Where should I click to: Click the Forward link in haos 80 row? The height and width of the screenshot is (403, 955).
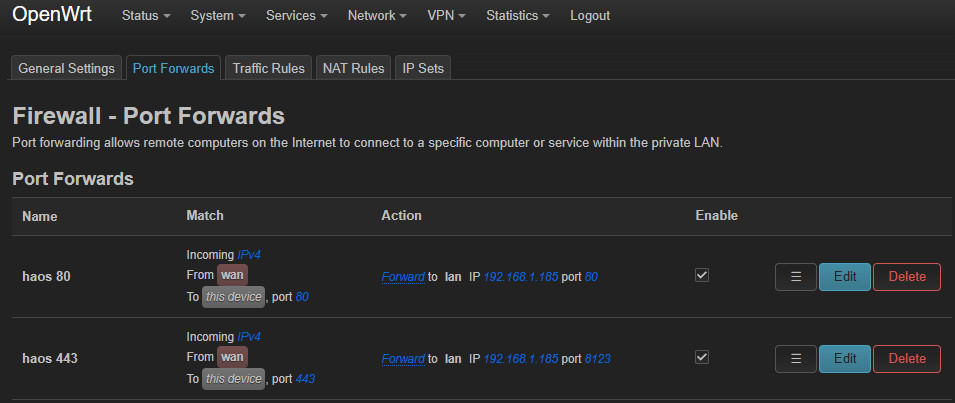pyautogui.click(x=403, y=277)
